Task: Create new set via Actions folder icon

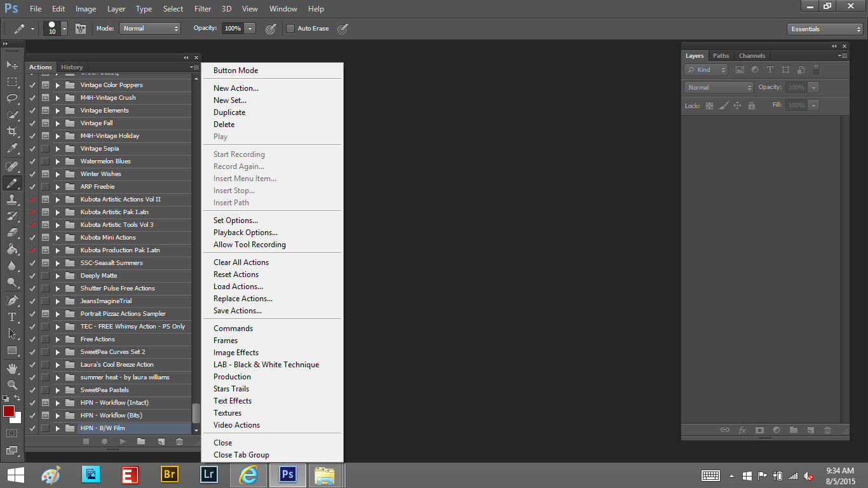Action: coord(141,442)
